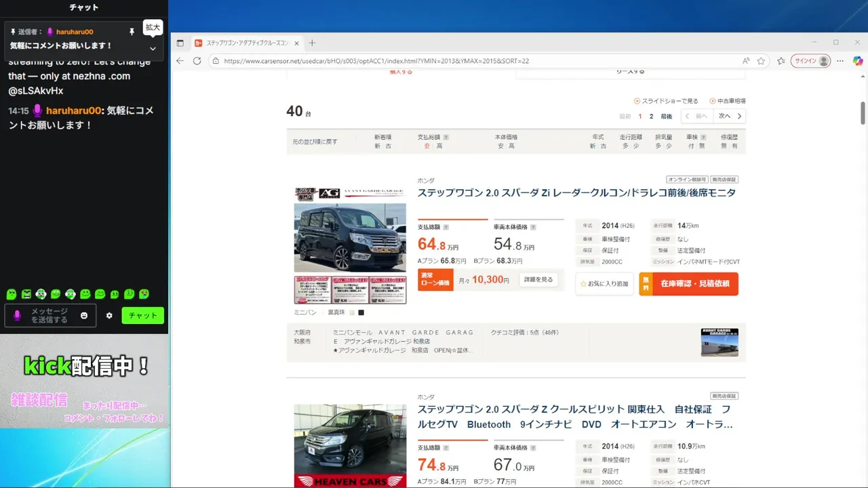The width and height of the screenshot is (868, 488).
Task: Close the ステップワゴン browser tab
Action: coord(296,43)
